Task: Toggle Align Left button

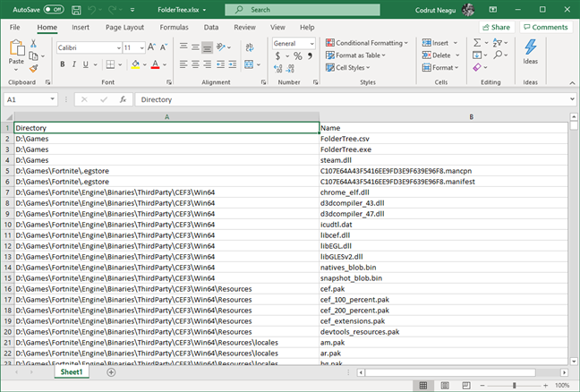Action: pyautogui.click(x=183, y=64)
